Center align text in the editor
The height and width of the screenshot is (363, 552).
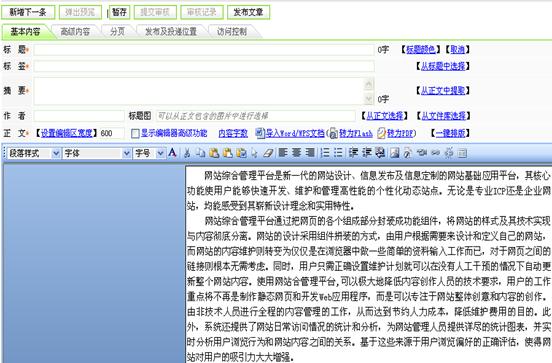pos(296,153)
